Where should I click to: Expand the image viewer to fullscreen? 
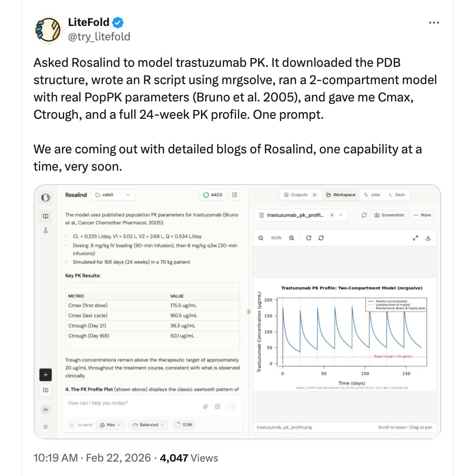(x=415, y=238)
